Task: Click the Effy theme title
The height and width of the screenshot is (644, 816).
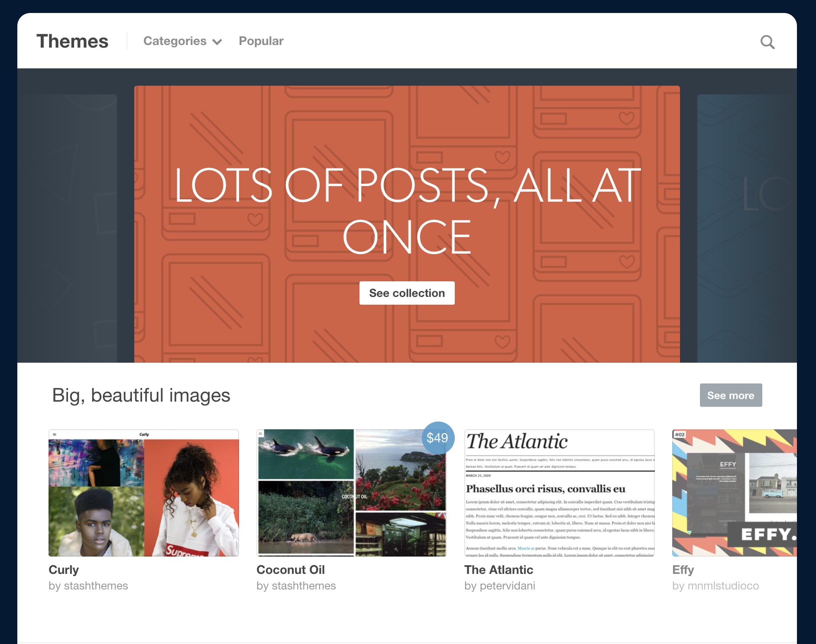Action: (x=683, y=570)
